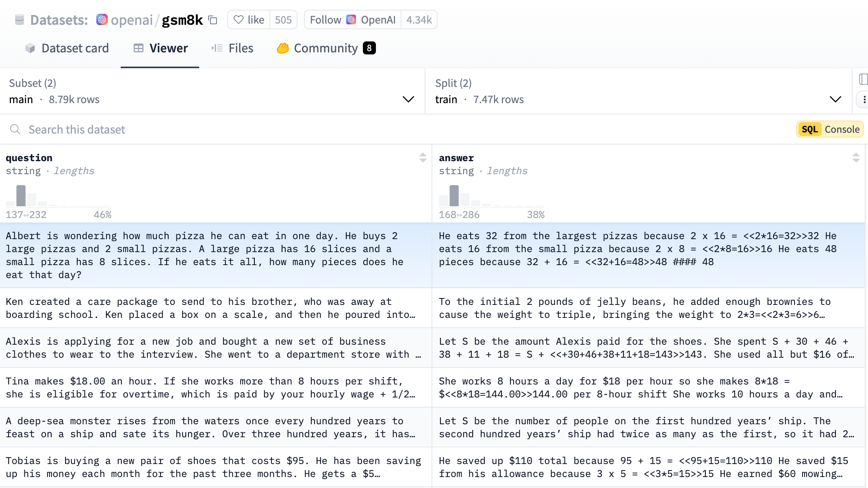Follow the OpenAI organization

[352, 20]
